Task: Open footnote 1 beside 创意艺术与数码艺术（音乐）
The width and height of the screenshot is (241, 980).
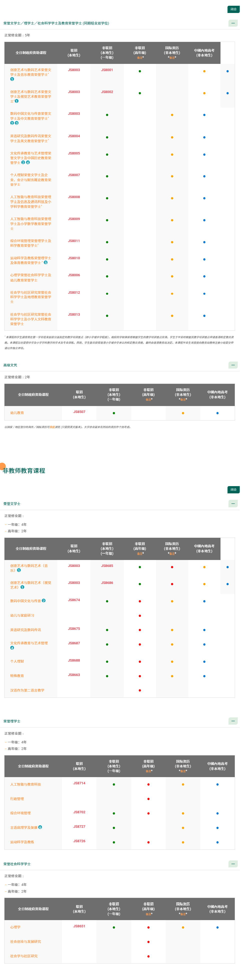Action: (19, 570)
